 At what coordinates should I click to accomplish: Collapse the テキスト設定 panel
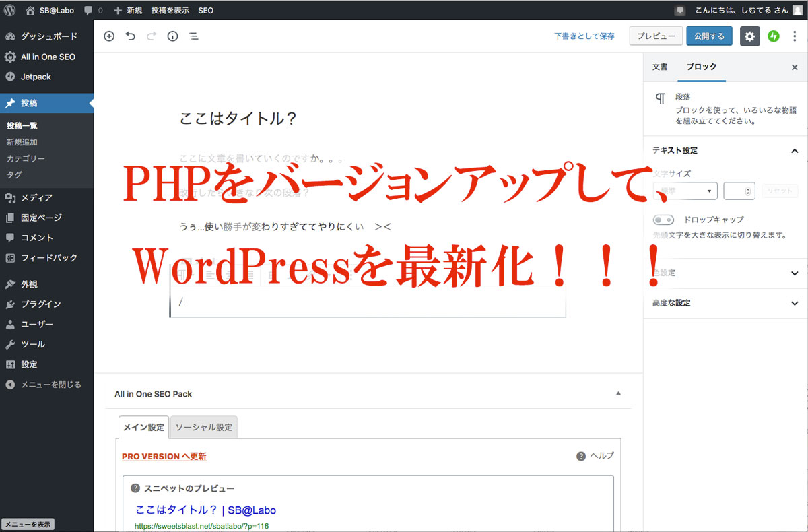[726, 151]
